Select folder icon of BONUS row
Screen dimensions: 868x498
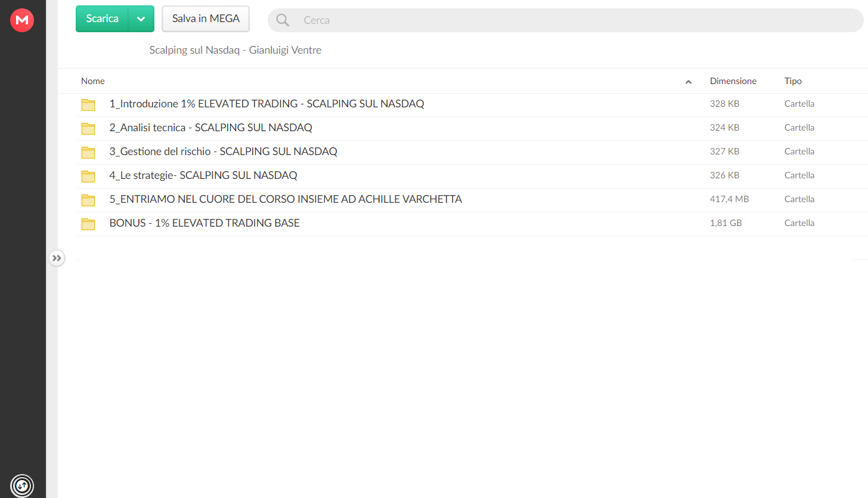click(x=88, y=224)
